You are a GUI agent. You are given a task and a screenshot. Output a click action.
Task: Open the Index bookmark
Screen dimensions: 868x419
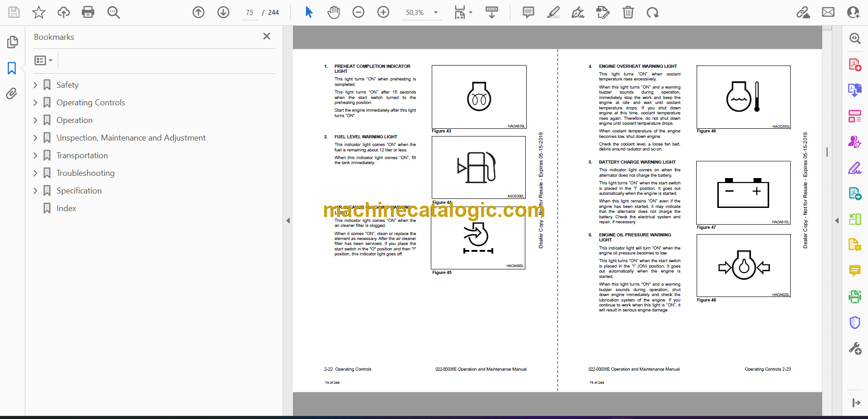66,208
